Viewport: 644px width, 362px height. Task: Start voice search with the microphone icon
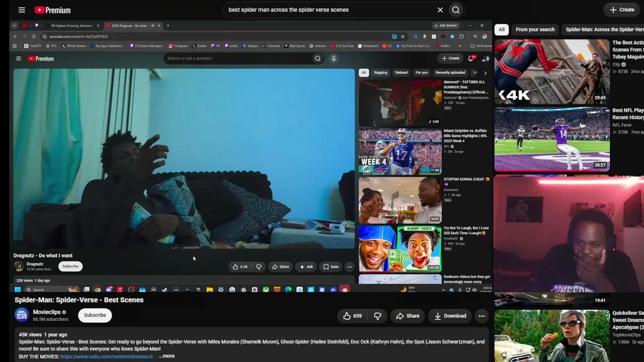click(334, 58)
